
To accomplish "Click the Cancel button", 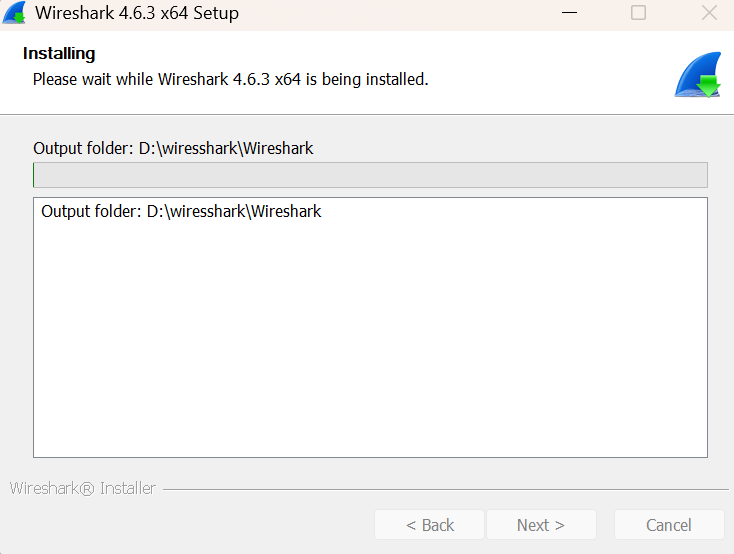I will (669, 525).
